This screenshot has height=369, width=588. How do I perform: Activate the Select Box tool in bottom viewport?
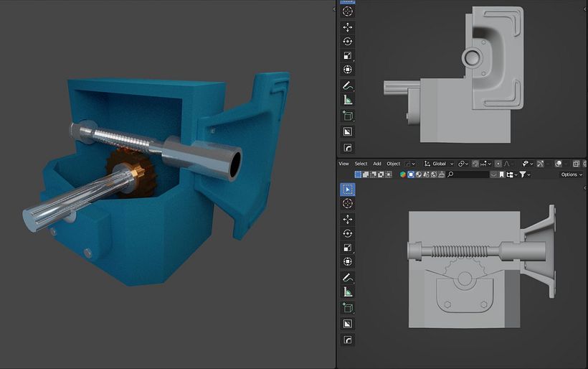[x=348, y=190]
